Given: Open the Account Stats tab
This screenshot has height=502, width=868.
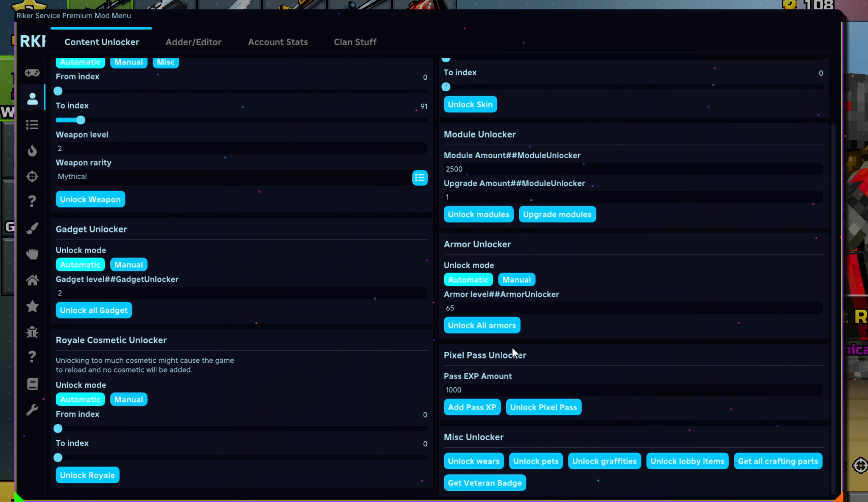Looking at the screenshot, I should point(278,42).
